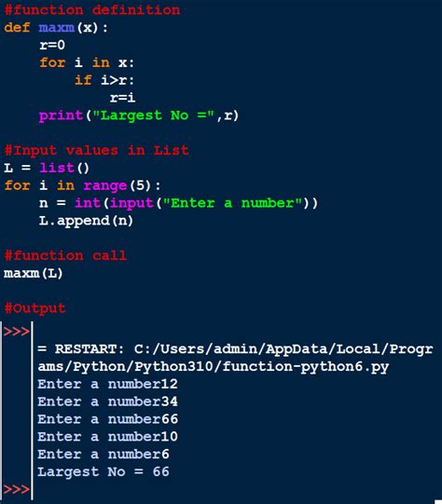This screenshot has height=504, width=442.
Task: Click the '#function call' comment
Action: (x=65, y=255)
